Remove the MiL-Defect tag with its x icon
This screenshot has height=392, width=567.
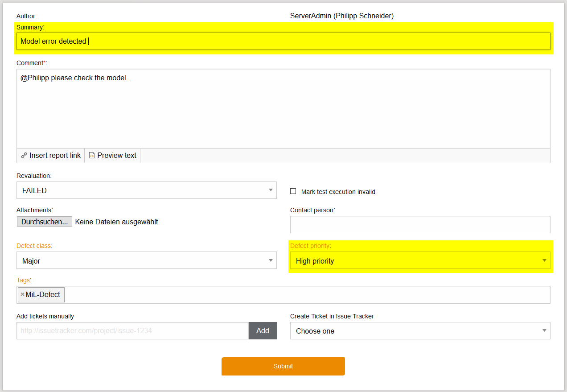(x=22, y=294)
